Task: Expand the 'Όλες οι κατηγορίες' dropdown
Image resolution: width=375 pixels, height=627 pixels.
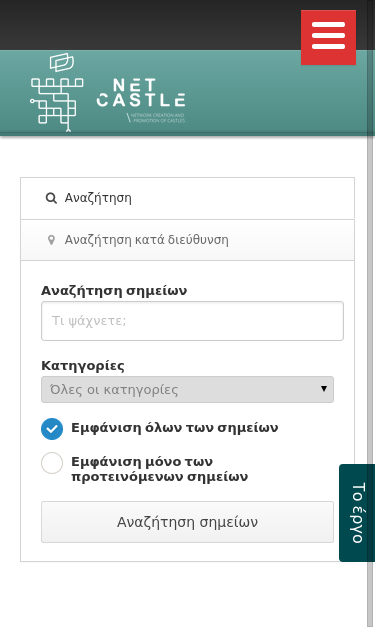Action: [188, 389]
